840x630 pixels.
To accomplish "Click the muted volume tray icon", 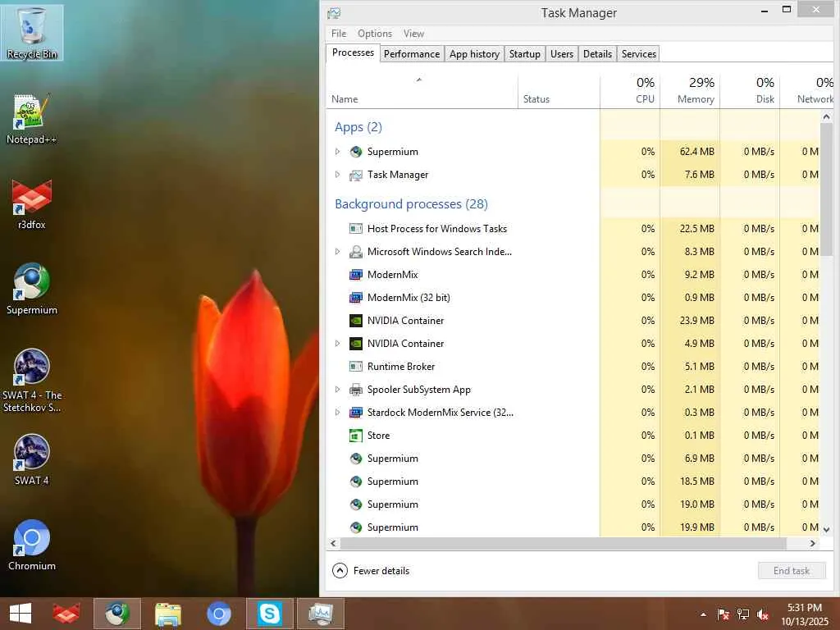I will click(x=762, y=614).
